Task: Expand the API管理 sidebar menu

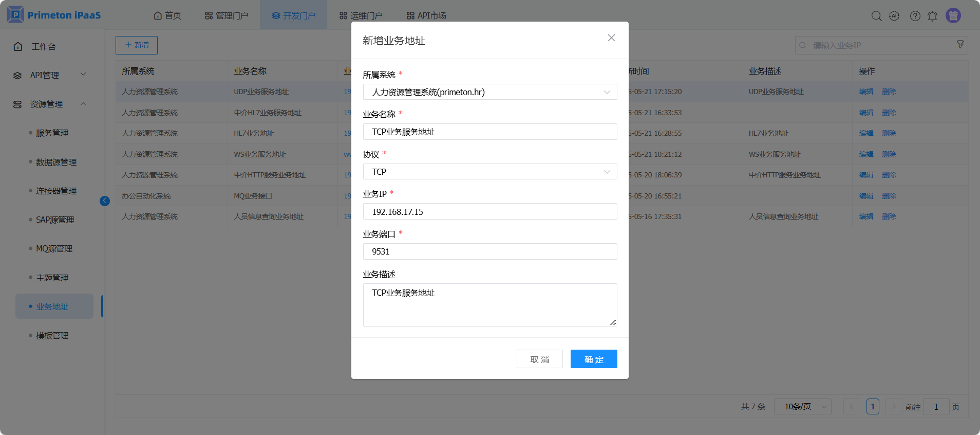Action: [50, 75]
